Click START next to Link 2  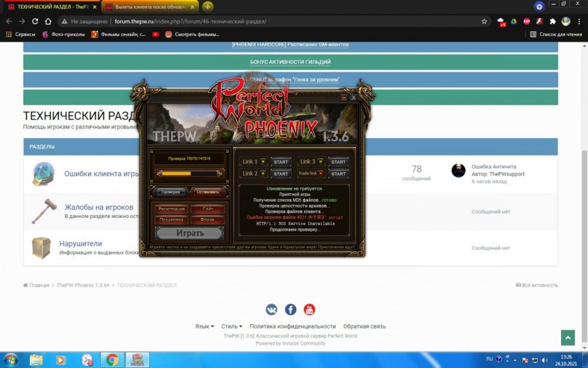pos(280,174)
